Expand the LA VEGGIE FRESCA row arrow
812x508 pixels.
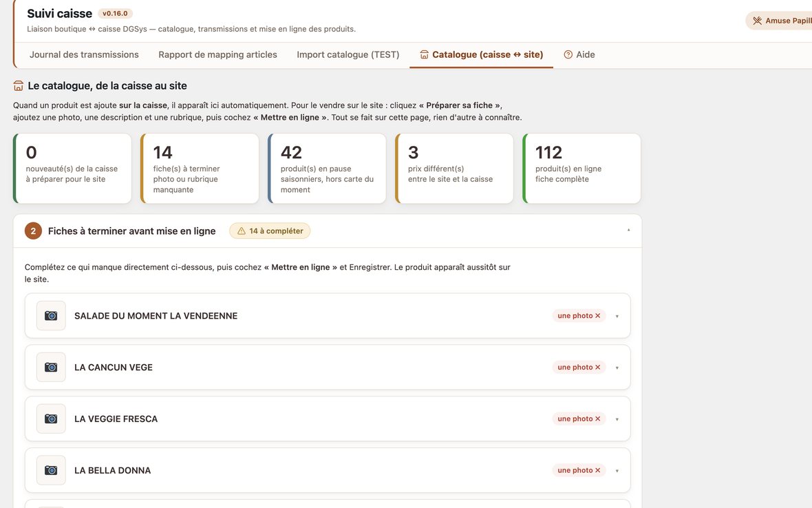[x=617, y=419]
